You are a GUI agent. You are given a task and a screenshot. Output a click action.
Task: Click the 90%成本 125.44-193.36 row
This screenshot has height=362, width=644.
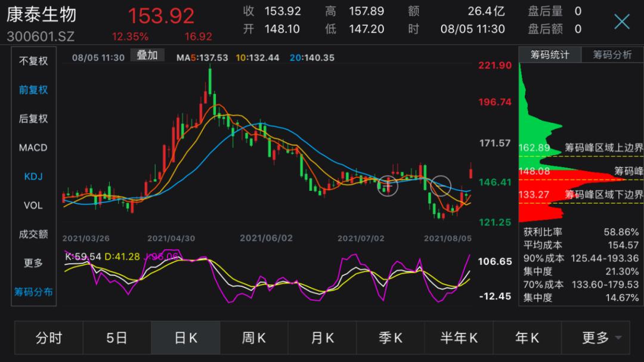tap(581, 258)
